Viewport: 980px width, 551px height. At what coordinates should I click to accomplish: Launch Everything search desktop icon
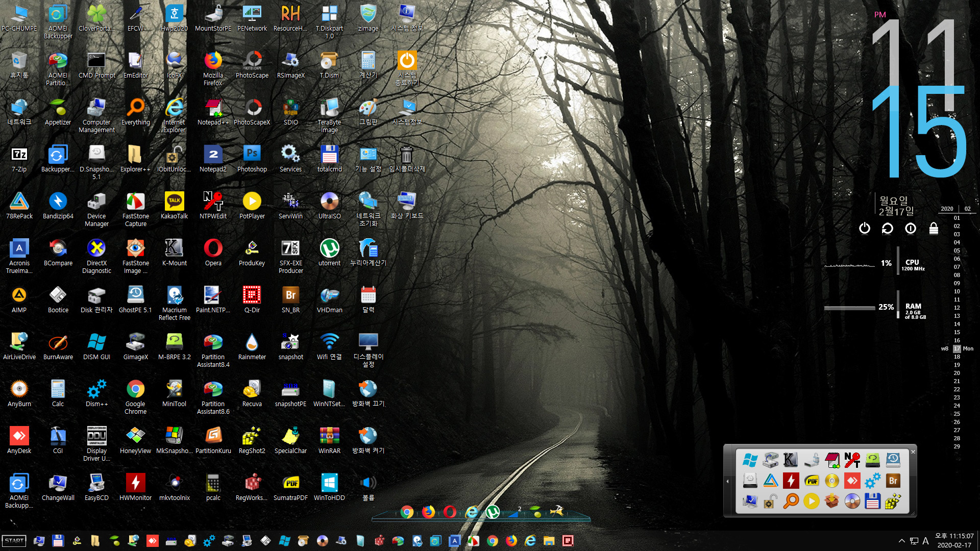pos(135,112)
